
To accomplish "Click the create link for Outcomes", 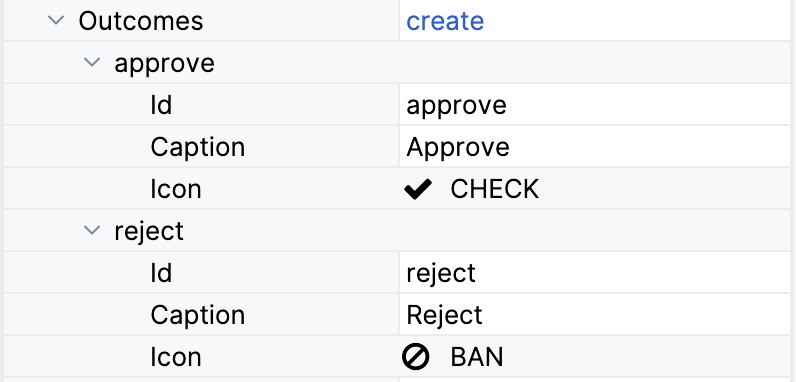I will [x=445, y=21].
